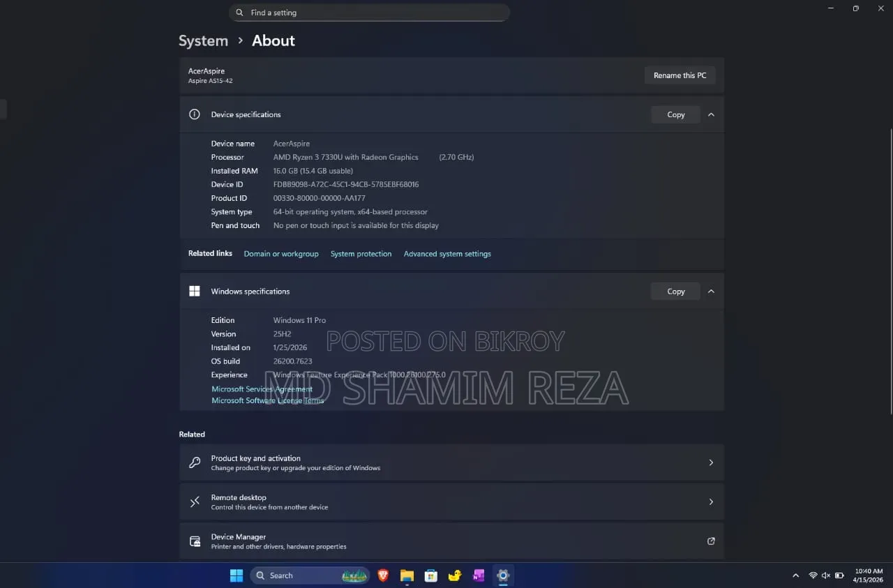Click the Device specifications info icon
The image size is (893, 588).
(195, 114)
